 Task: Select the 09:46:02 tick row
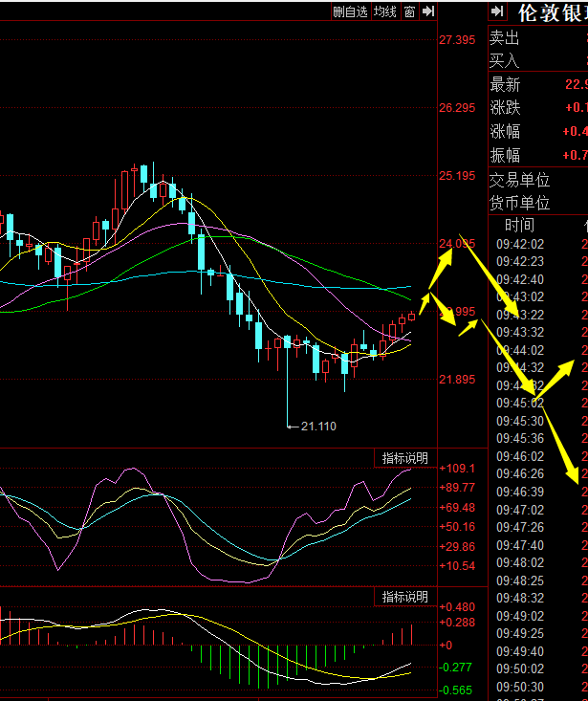click(x=541, y=456)
